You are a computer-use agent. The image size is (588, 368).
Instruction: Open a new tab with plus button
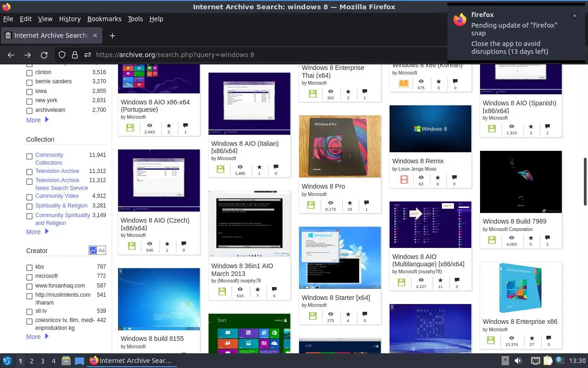coord(112,35)
